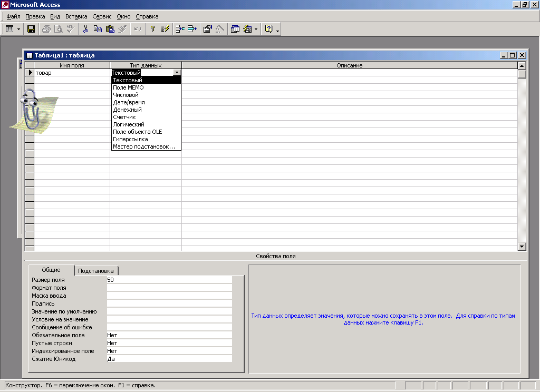This screenshot has height=392, width=540.
Task: Click the Save diskette icon
Action: click(x=31, y=30)
